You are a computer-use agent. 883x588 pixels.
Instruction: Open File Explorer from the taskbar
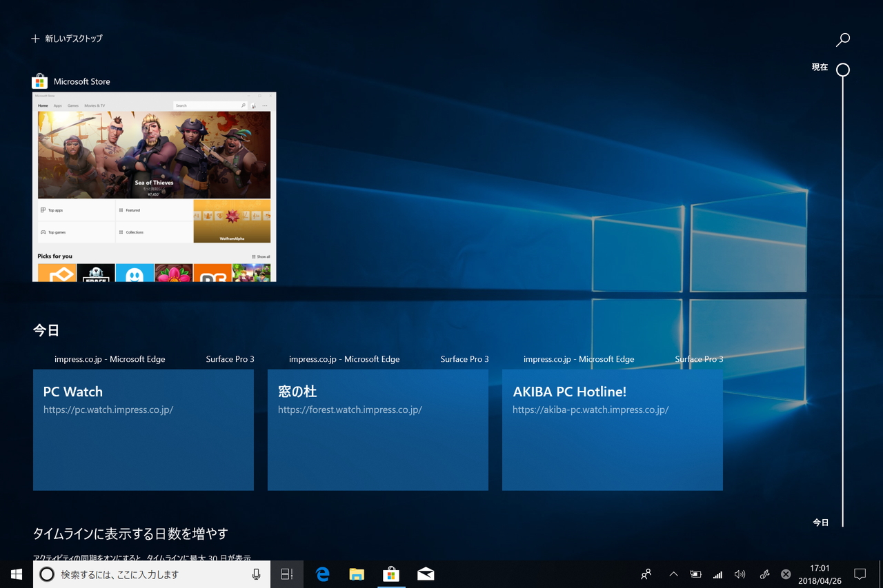click(357, 574)
